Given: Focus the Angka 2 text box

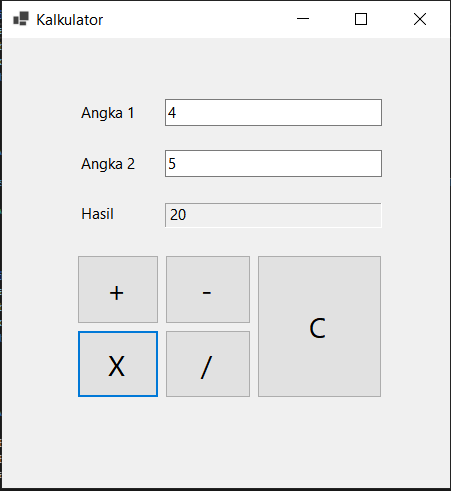Looking at the screenshot, I should [273, 163].
